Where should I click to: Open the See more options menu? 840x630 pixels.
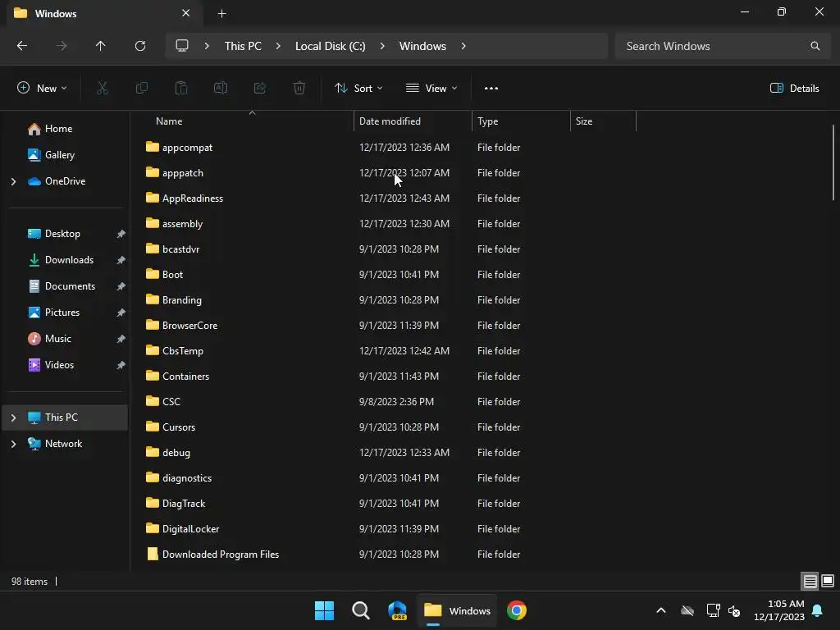click(491, 89)
